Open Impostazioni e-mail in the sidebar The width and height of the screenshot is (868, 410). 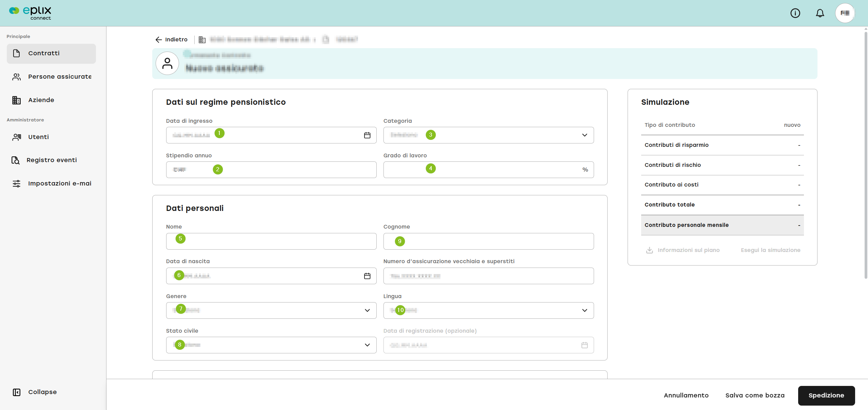pos(51,183)
